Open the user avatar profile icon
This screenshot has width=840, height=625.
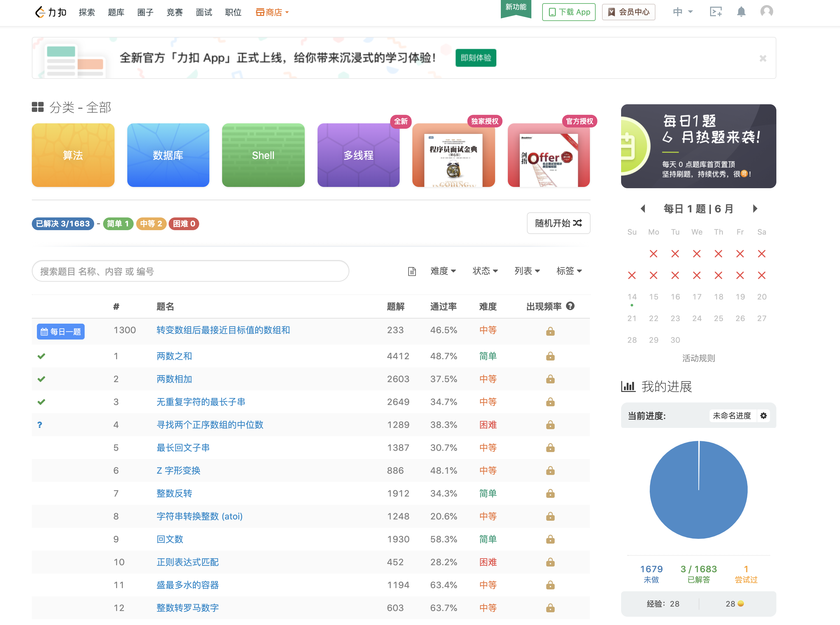click(x=766, y=11)
